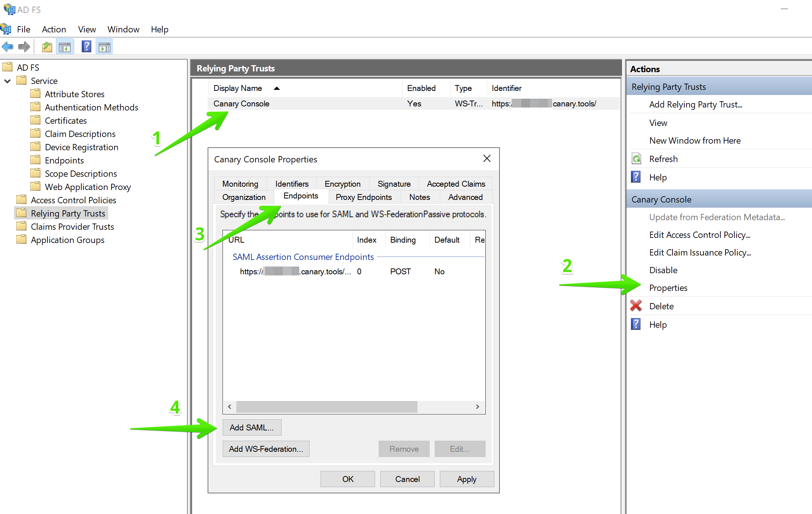This screenshot has height=514, width=812.
Task: Click the Refresh icon in Actions pane
Action: [636, 159]
